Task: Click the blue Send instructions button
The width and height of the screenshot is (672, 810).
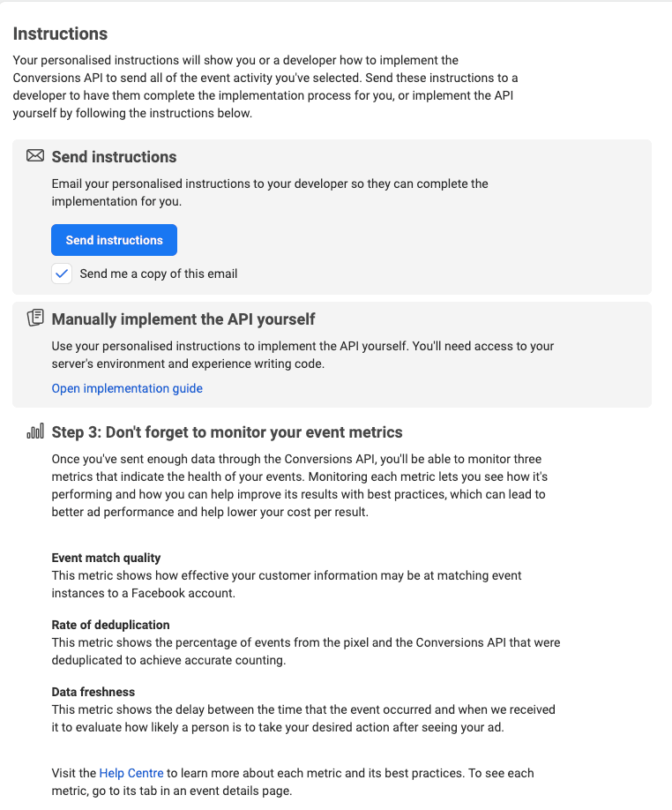Action: [114, 239]
